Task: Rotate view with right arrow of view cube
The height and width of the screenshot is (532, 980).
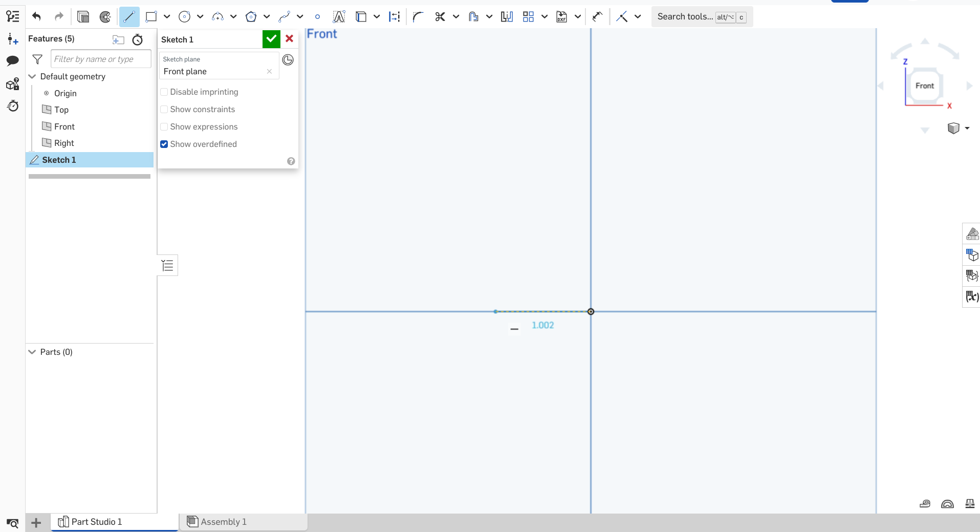Action: coord(969,86)
